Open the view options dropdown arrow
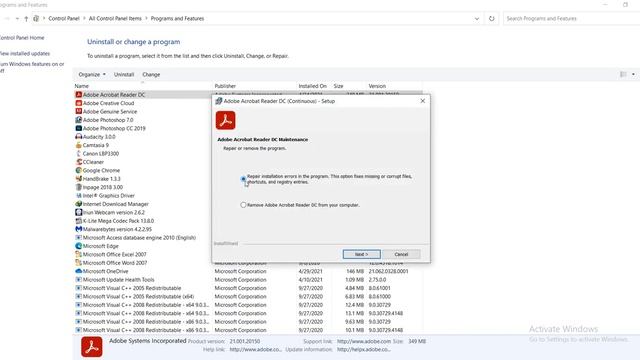This screenshot has height=360, width=640. [633, 74]
